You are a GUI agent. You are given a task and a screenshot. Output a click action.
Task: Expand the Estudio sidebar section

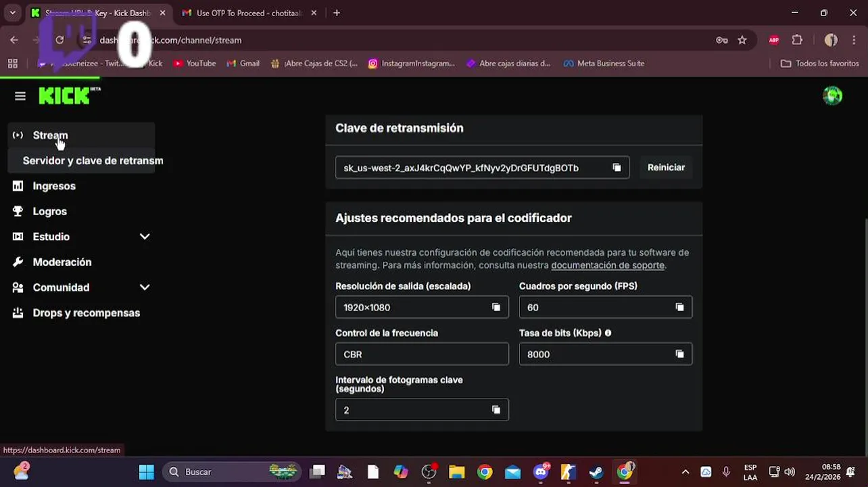145,237
